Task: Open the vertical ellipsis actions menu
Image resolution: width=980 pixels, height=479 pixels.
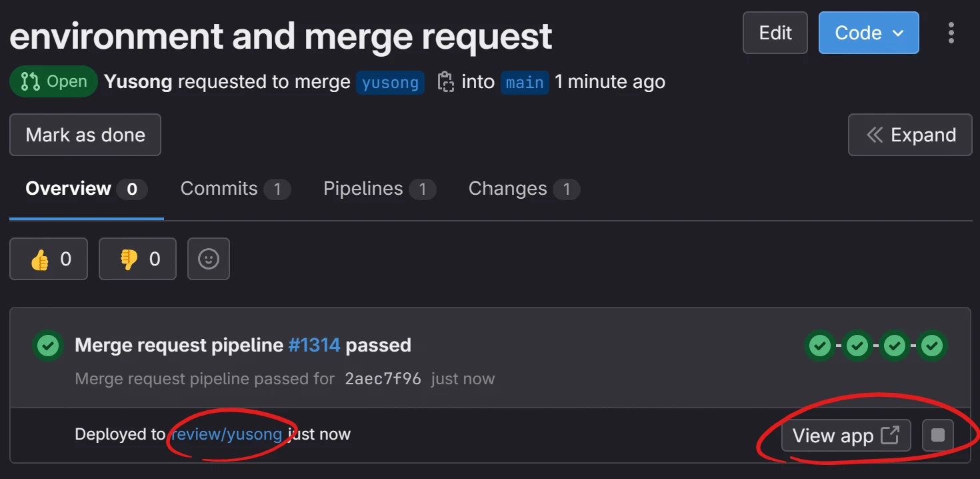Action: [x=951, y=33]
